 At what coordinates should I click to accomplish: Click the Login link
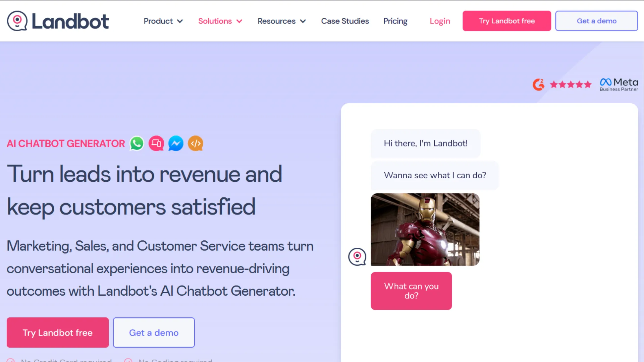(440, 21)
